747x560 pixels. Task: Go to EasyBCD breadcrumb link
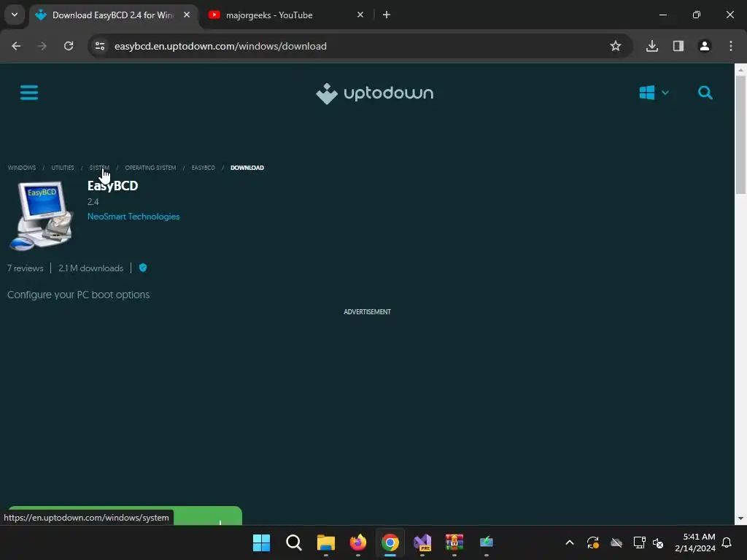[203, 168]
